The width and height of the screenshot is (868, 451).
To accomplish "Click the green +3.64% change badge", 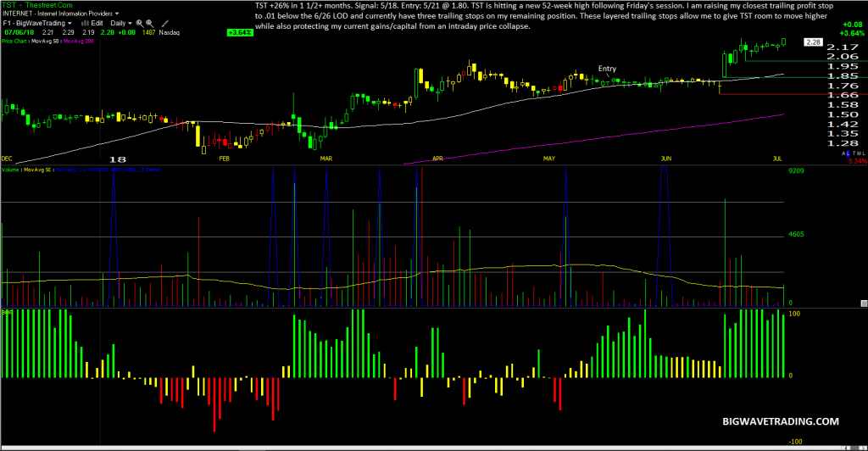I will pyautogui.click(x=240, y=33).
